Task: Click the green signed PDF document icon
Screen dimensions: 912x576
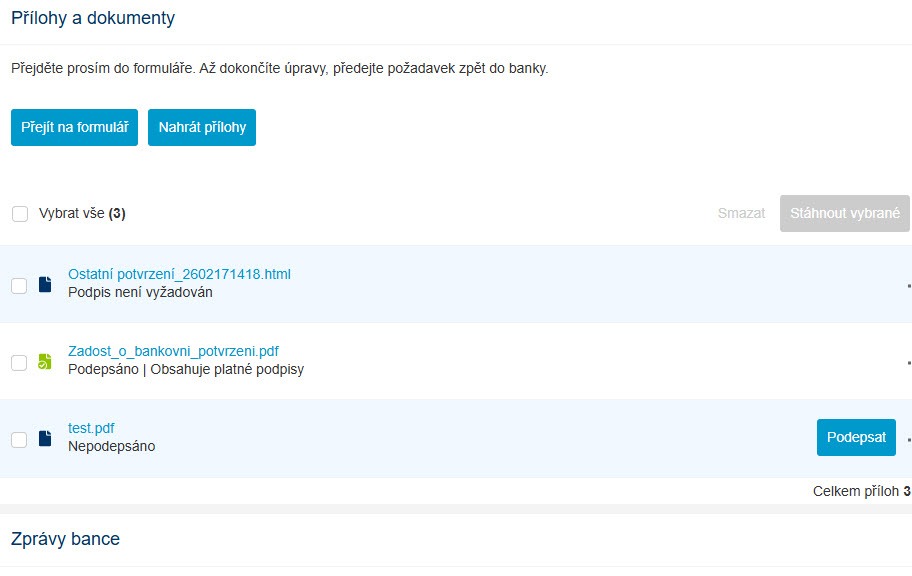Action: pyautogui.click(x=45, y=361)
